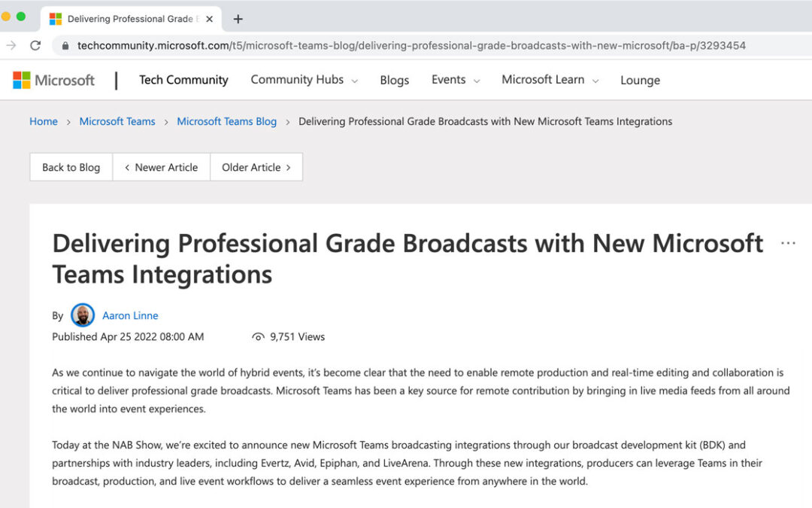812x508 pixels.
Task: Click the yellow minimize window button
Action: [5, 17]
